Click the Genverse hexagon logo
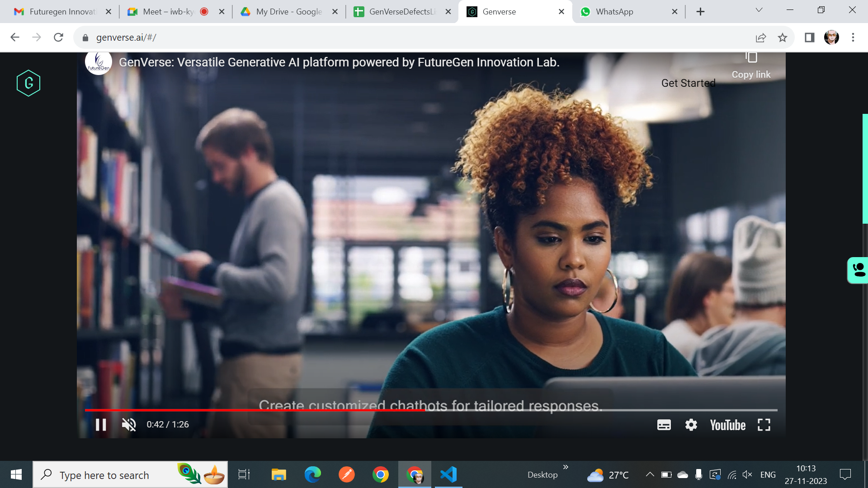 28,83
